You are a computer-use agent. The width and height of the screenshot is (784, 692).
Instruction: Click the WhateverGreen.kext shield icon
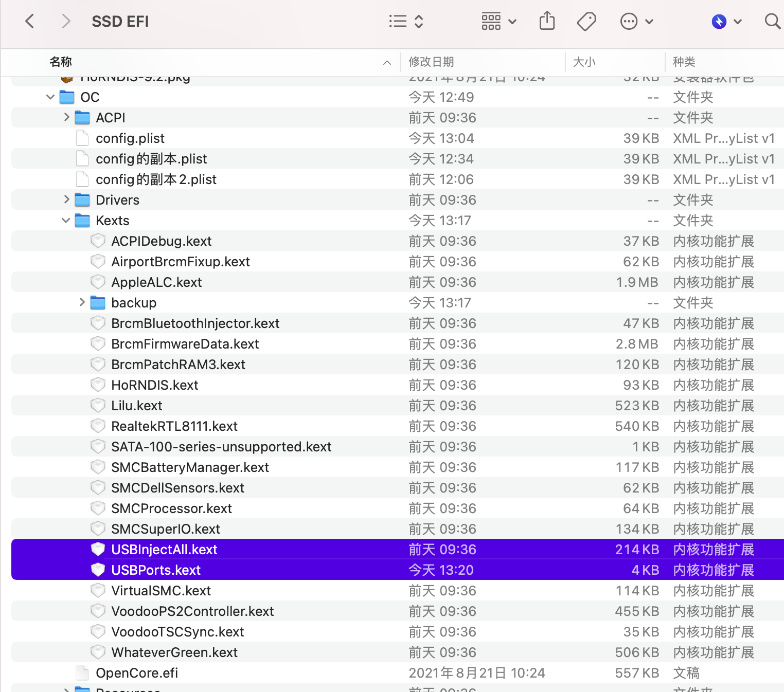pos(98,652)
